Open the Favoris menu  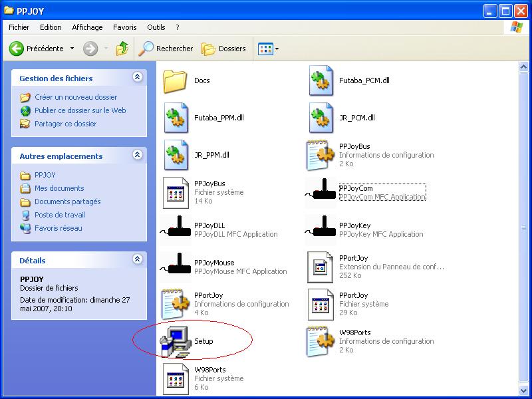(125, 27)
